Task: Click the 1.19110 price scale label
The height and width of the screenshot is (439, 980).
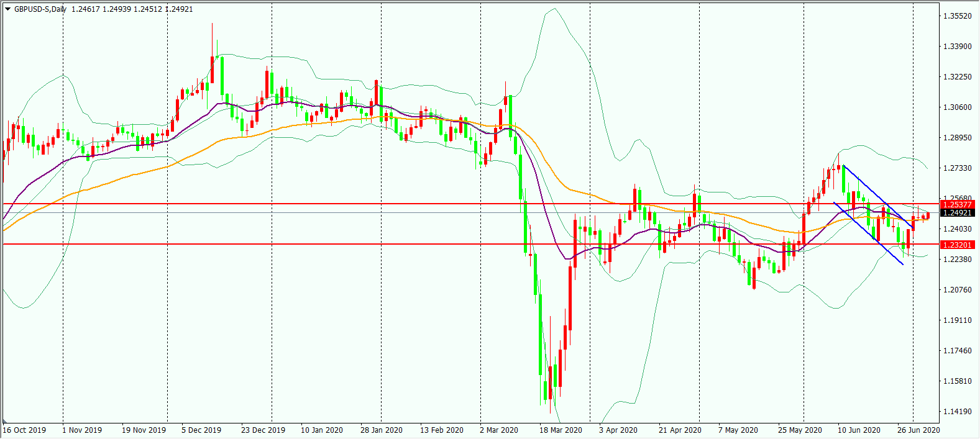Action: click(957, 320)
